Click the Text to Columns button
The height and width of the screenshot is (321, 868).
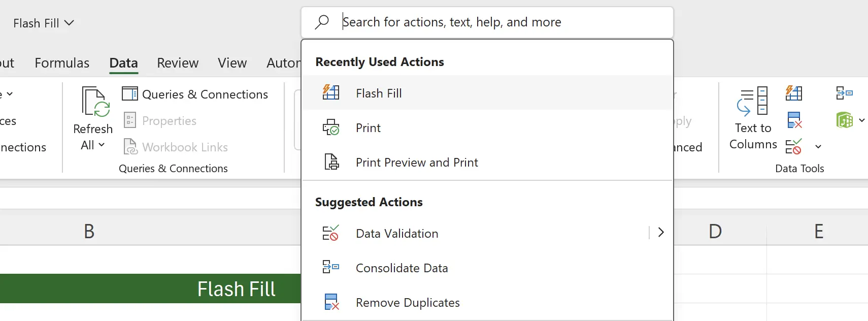(x=753, y=118)
